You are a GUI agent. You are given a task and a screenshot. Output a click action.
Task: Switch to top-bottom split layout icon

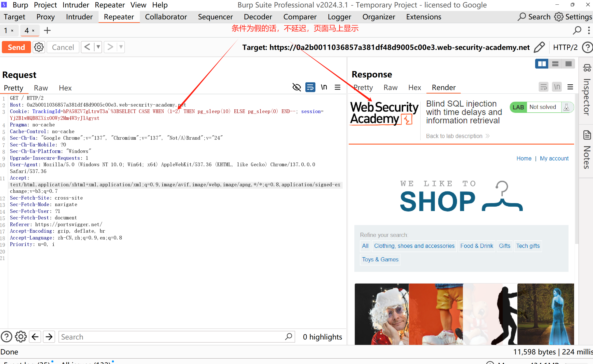pos(555,64)
